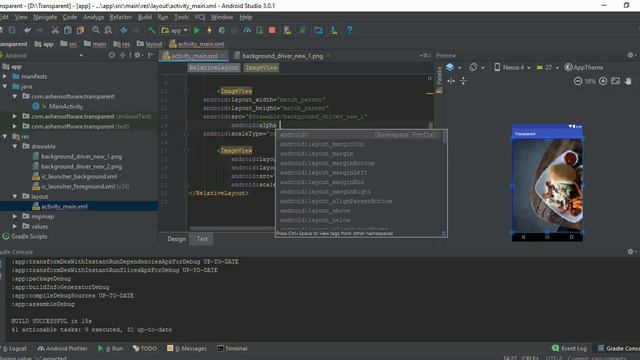Screen dimensions: 640x360
Task: Click the Paste icon in toolbar
Action: click(80, 30)
